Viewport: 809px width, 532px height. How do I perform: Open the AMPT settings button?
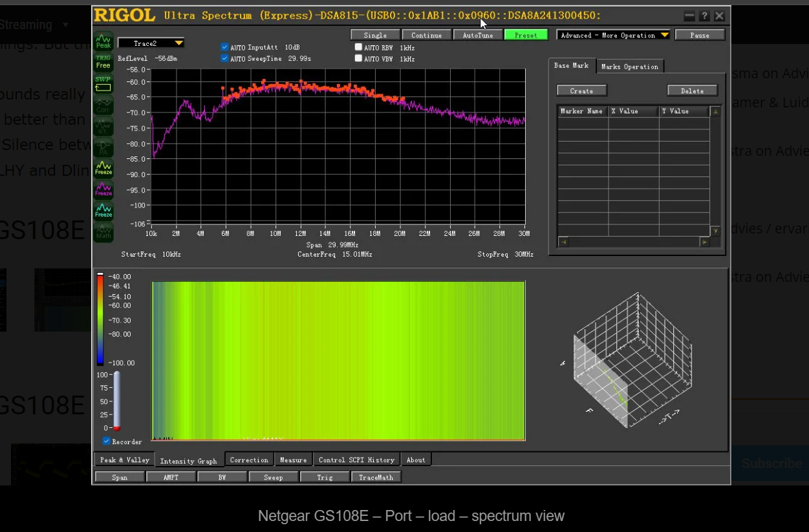pos(171,477)
